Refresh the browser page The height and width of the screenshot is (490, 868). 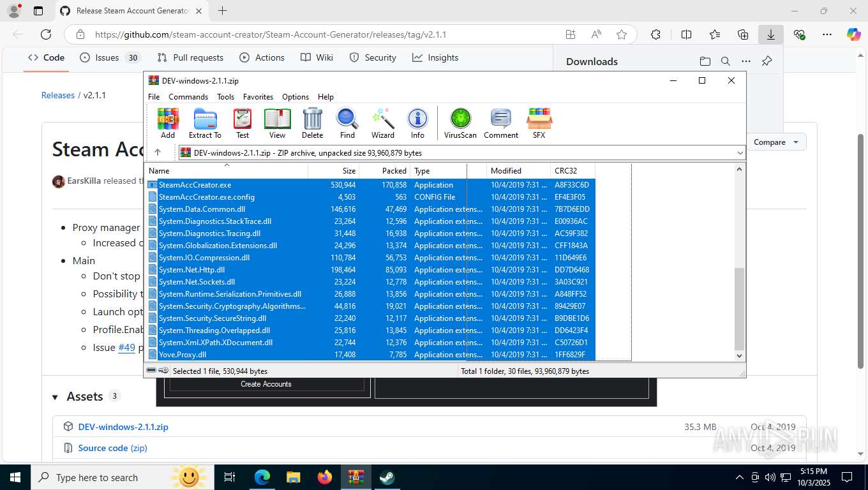[46, 34]
